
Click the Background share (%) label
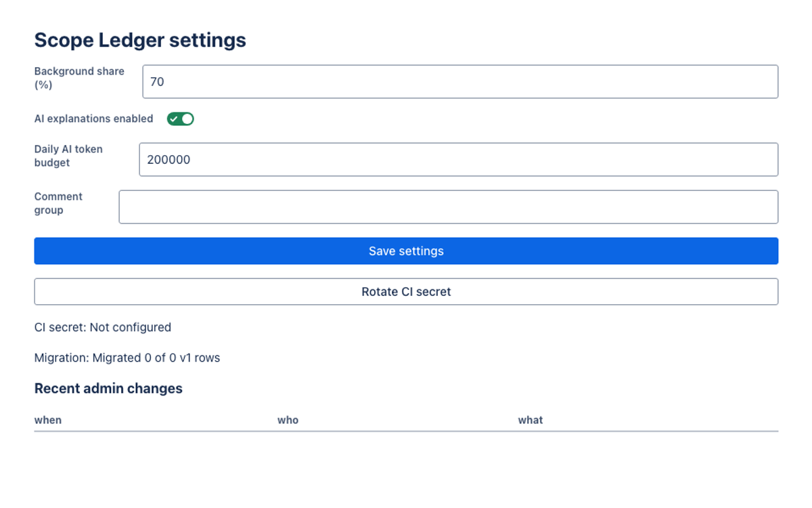pyautogui.click(x=79, y=78)
